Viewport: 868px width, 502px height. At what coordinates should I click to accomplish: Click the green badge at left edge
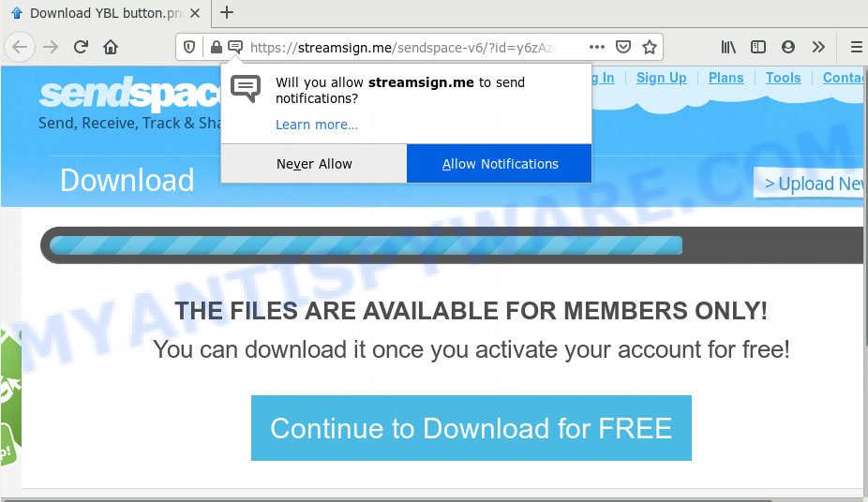[x=10, y=398]
